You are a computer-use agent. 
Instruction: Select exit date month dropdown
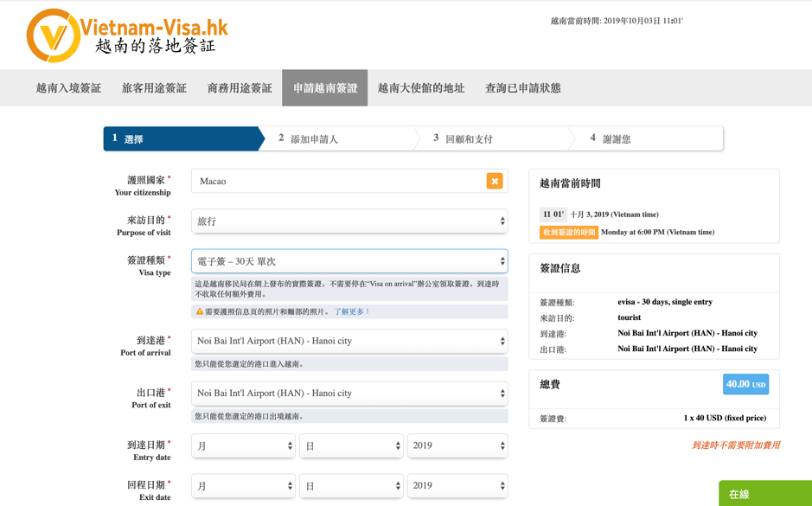click(x=243, y=486)
